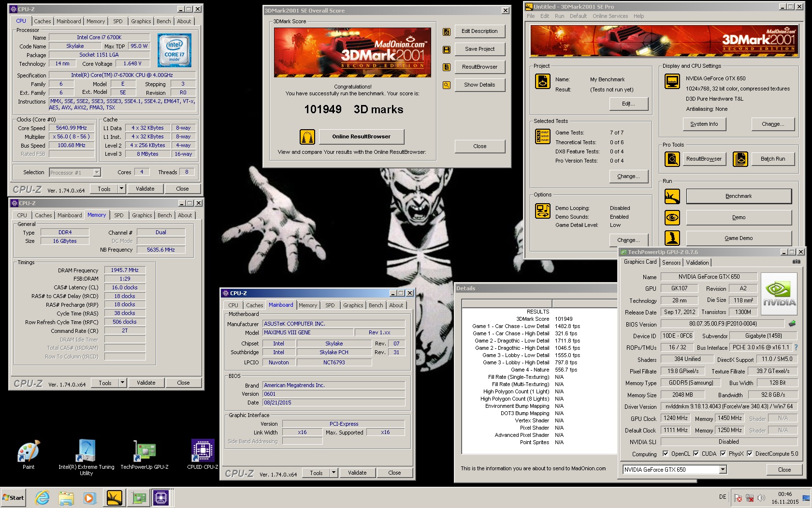Click the Start button
The height and width of the screenshot is (508, 812).
13,498
